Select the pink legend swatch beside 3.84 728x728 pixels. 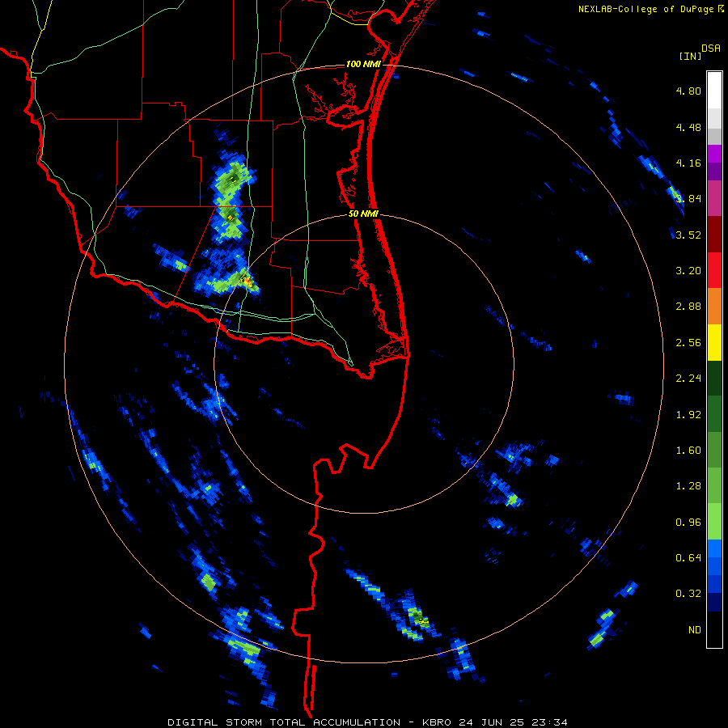(x=714, y=198)
